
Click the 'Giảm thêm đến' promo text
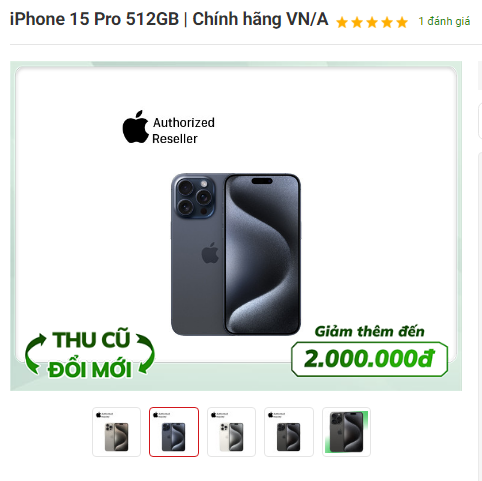[369, 332]
